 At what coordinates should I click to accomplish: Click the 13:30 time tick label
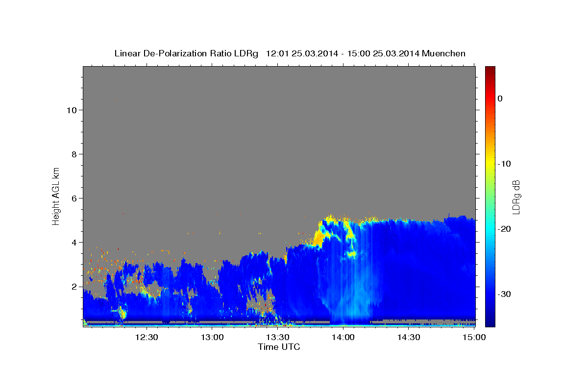[277, 337]
